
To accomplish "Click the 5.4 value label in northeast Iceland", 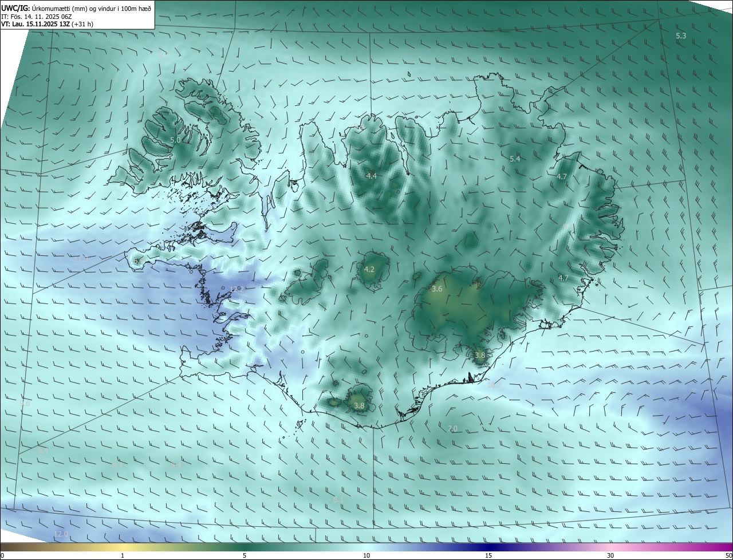I will 515,159.
